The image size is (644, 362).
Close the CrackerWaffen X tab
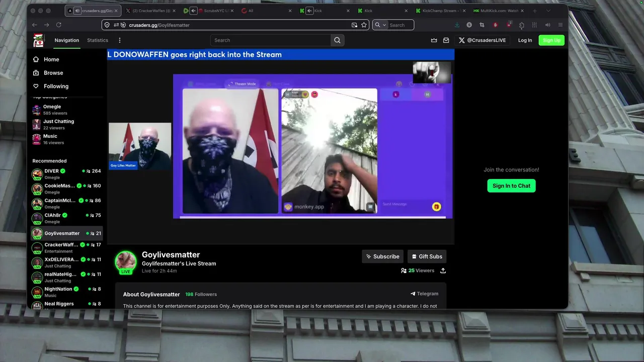point(175,11)
